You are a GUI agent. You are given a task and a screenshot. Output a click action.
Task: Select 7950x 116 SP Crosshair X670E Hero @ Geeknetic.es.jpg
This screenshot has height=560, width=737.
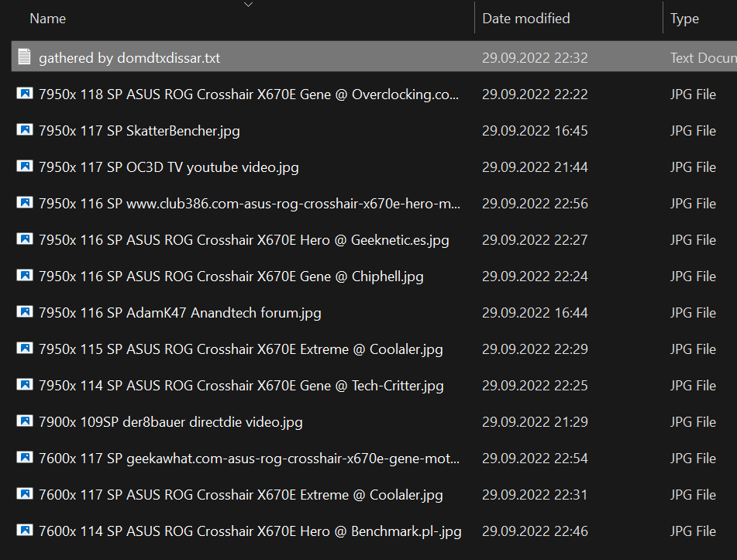(244, 240)
